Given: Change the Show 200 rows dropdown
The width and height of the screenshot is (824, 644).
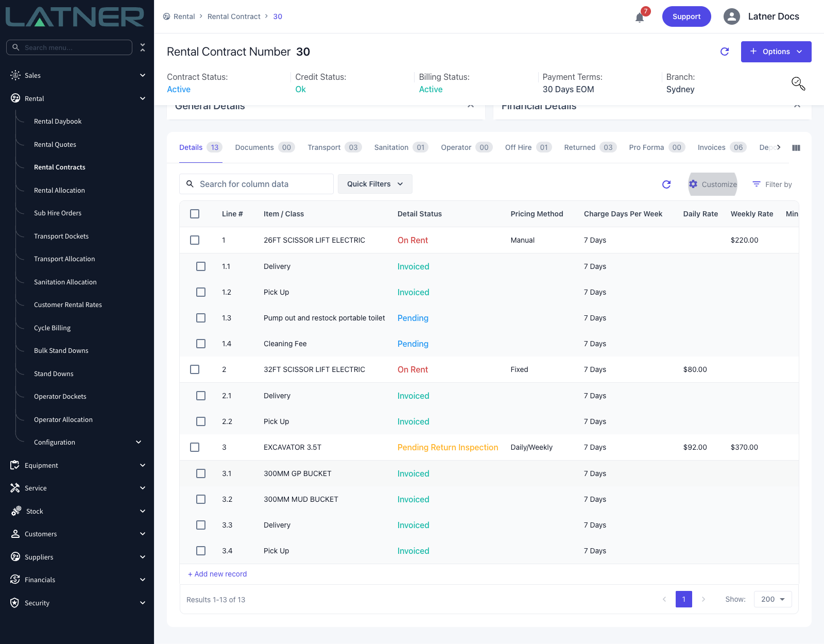Looking at the screenshot, I should pyautogui.click(x=772, y=599).
